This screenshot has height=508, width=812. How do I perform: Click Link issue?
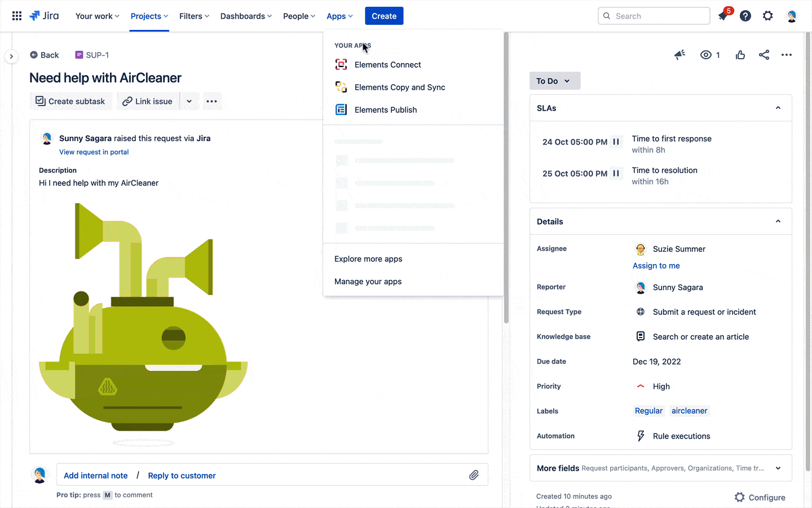148,101
